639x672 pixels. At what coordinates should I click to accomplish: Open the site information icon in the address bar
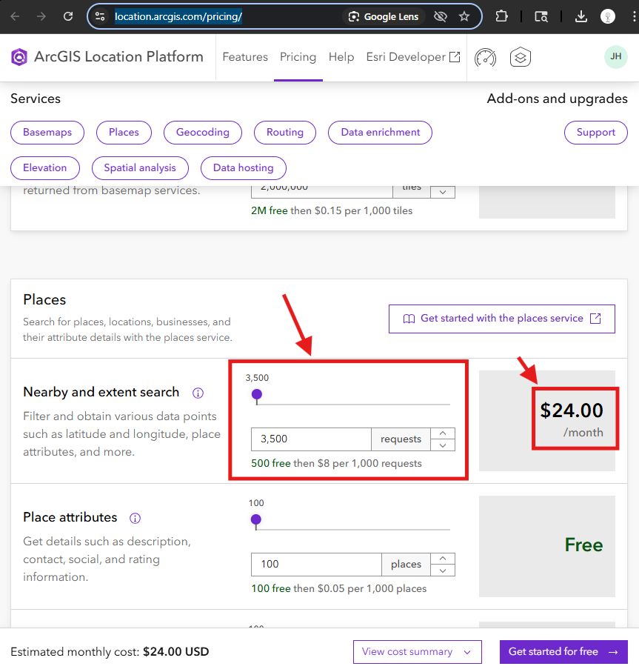100,17
